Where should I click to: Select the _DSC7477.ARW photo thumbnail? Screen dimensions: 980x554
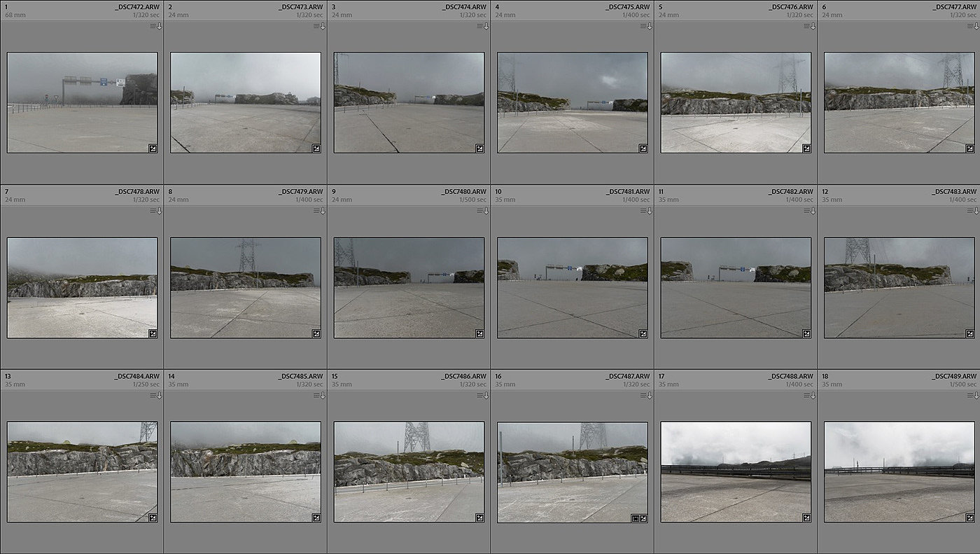[899, 102]
